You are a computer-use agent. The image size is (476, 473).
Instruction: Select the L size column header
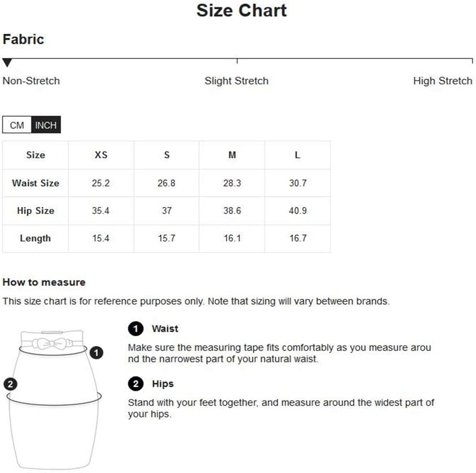(298, 155)
